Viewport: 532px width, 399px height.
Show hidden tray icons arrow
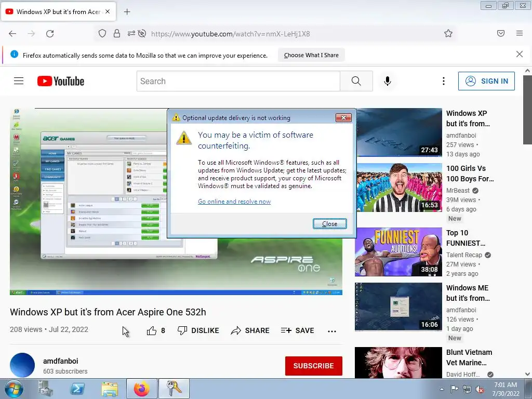point(442,389)
